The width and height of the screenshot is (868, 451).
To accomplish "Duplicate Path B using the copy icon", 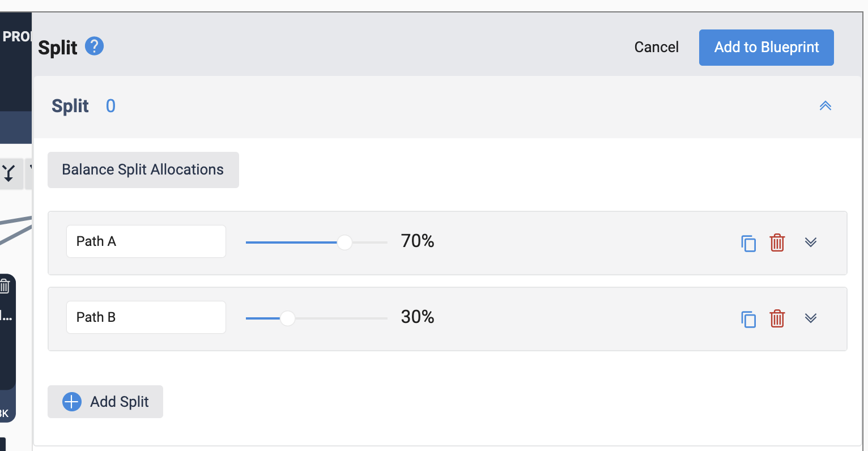I will [x=748, y=319].
